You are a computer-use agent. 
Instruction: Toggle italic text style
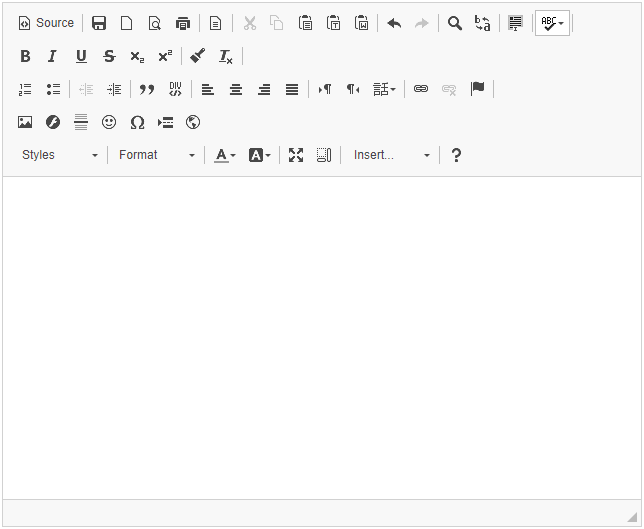coord(53,56)
